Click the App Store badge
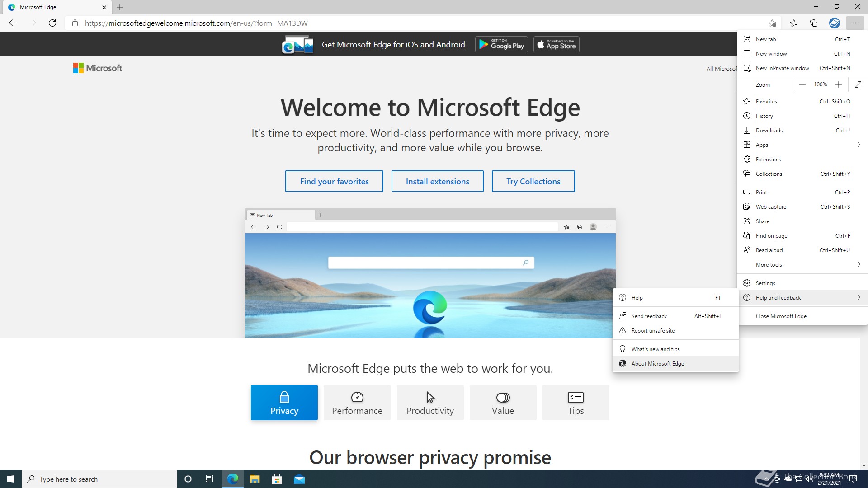This screenshot has width=868, height=488. (556, 44)
